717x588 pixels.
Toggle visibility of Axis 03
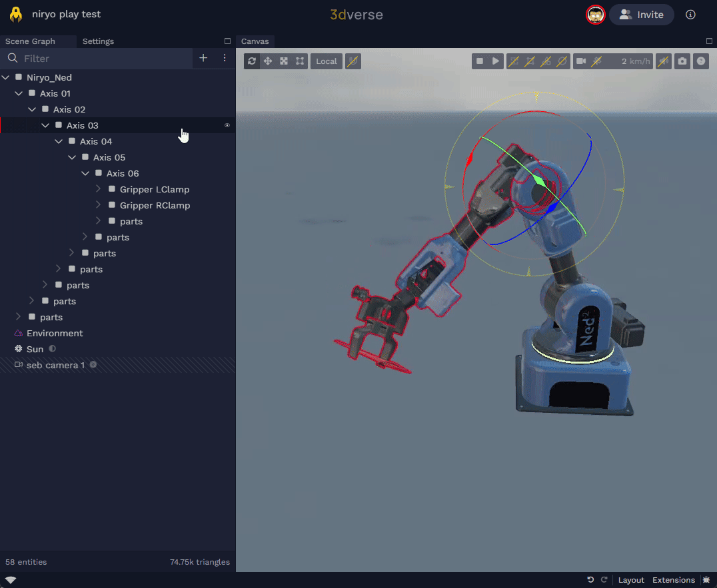coord(227,125)
